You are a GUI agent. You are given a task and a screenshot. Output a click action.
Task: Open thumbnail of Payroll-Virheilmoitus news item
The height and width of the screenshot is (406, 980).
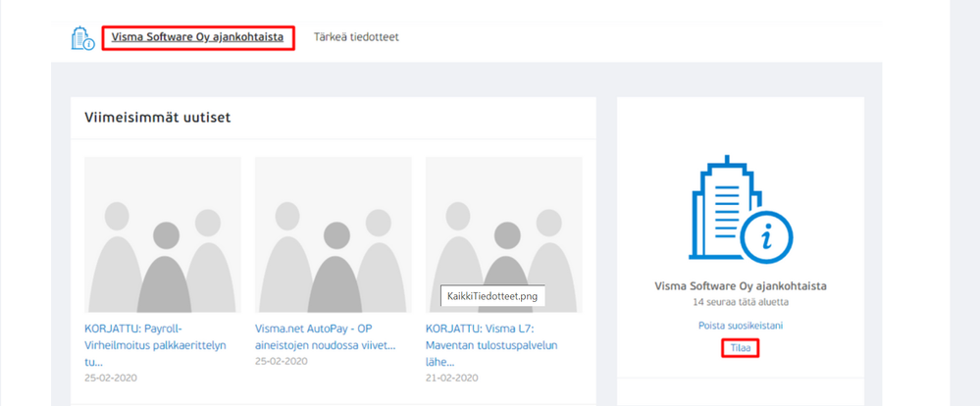163,234
